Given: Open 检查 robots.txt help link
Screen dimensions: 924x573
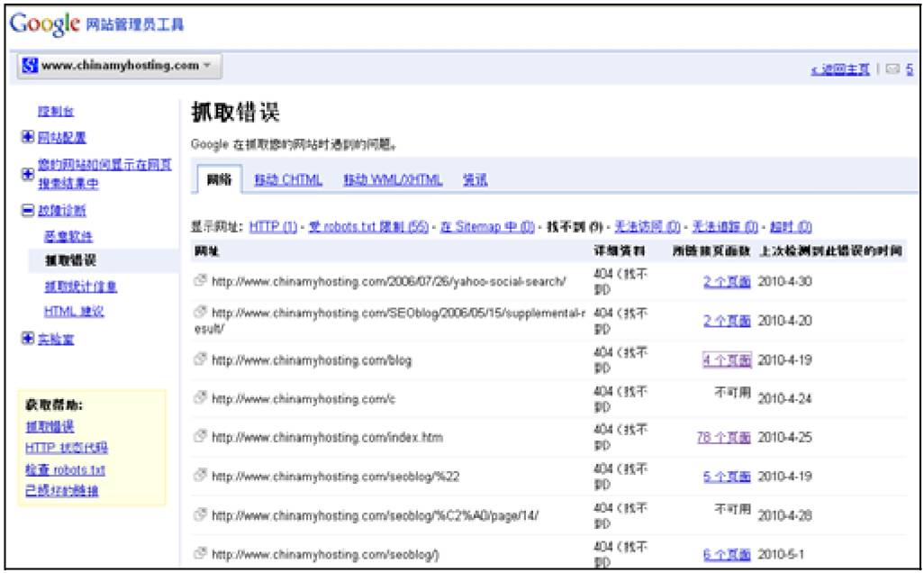Looking at the screenshot, I should tap(66, 469).
